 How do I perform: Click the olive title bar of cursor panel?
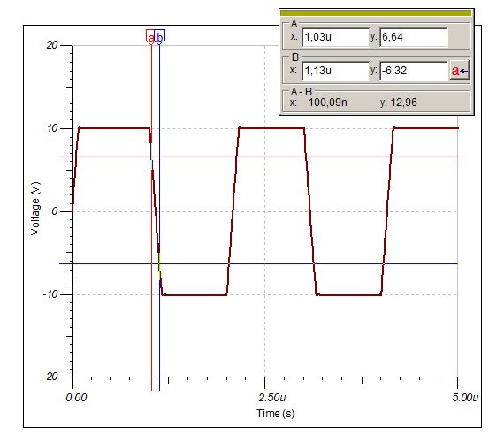point(376,13)
